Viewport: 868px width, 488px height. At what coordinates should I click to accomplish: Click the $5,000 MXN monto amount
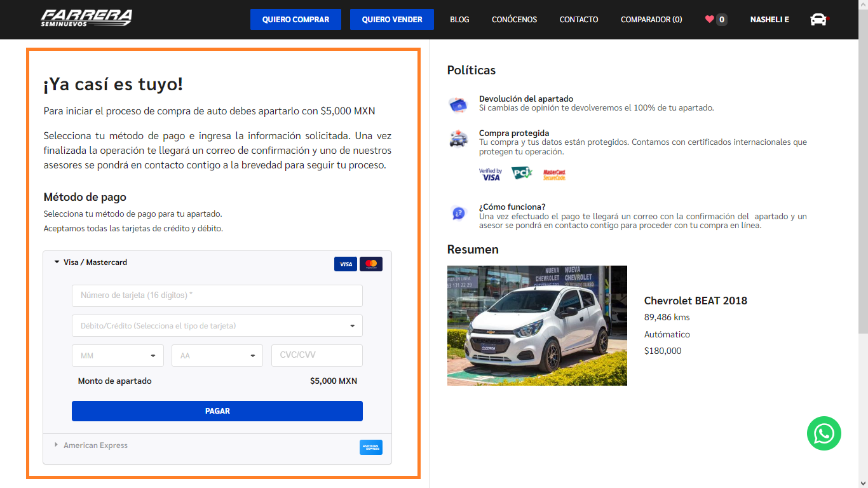(x=334, y=381)
